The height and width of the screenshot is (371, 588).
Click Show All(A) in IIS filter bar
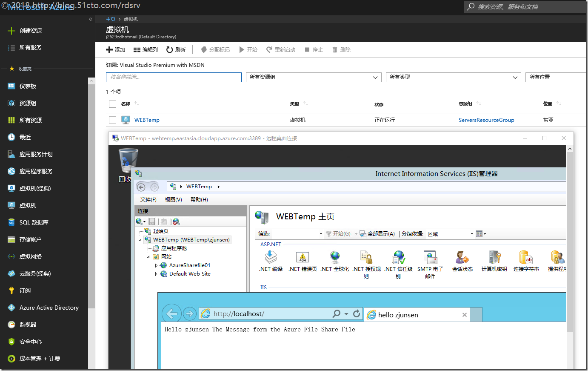coord(377,234)
